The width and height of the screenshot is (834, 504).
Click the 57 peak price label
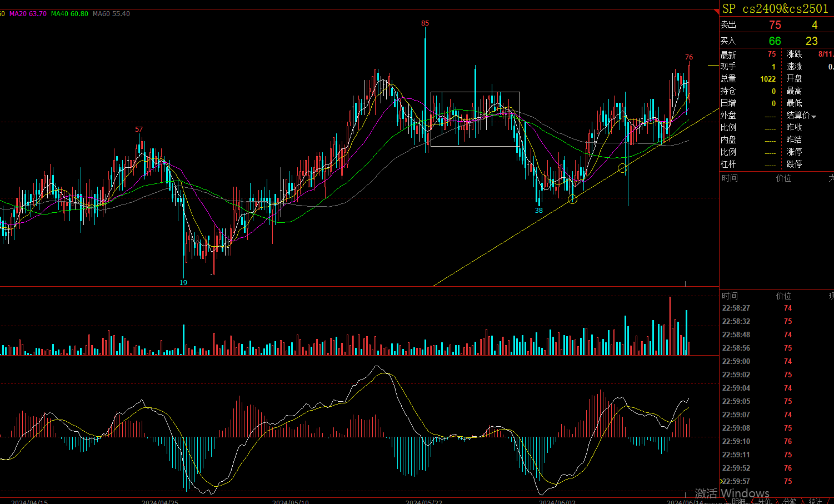click(x=139, y=129)
